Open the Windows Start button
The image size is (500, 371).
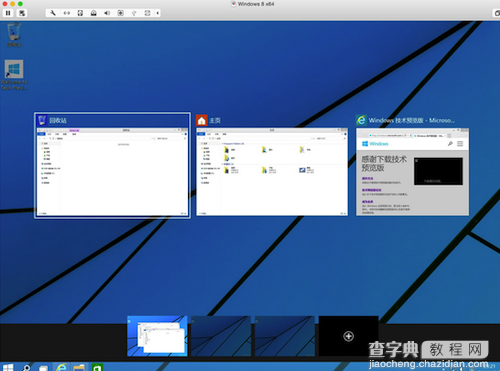pyautogui.click(x=8, y=367)
